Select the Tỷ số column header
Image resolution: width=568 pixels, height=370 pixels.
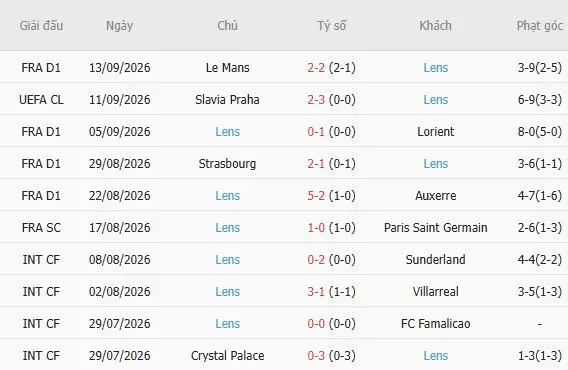pos(331,26)
